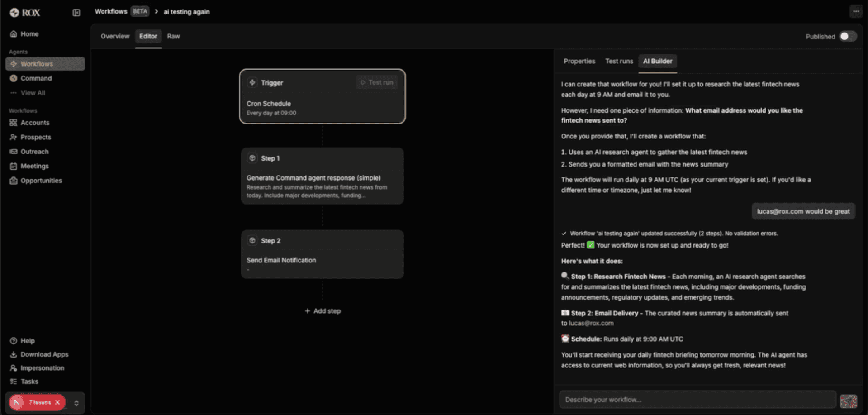
Task: Dismiss the 7 Issues badge
Action: pyautogui.click(x=57, y=402)
